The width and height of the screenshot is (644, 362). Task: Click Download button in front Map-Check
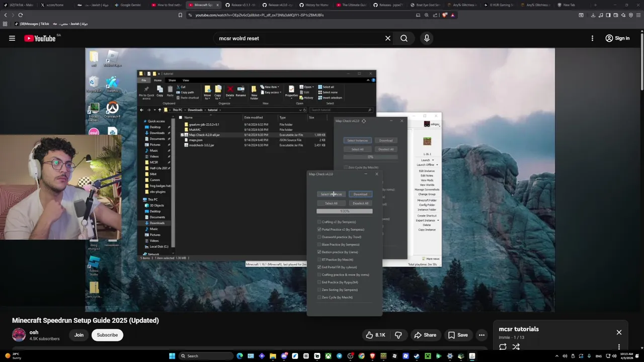(x=360, y=194)
